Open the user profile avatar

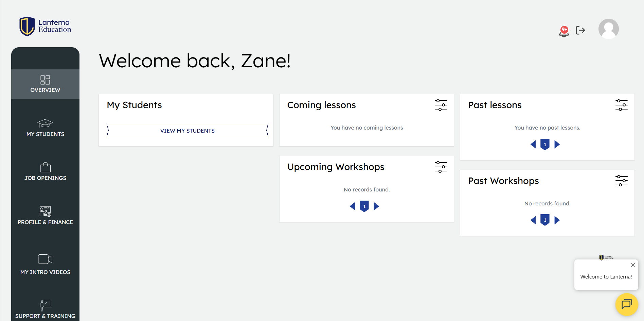(608, 29)
